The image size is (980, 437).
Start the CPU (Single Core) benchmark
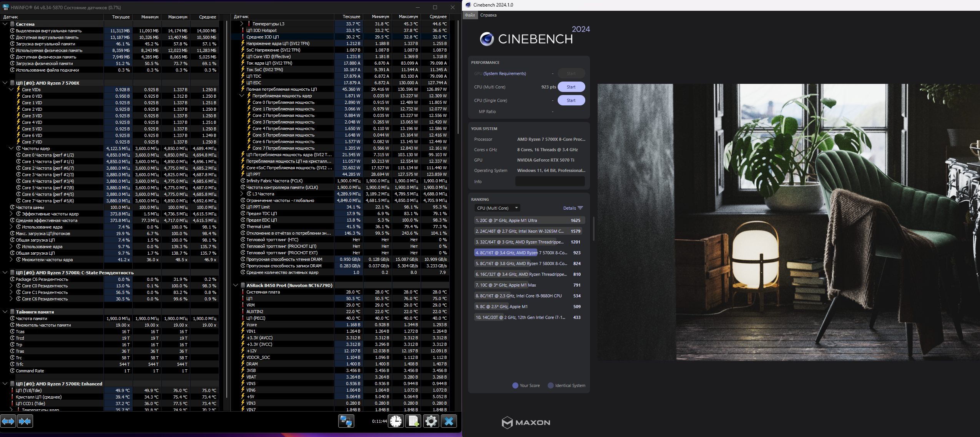tap(571, 100)
